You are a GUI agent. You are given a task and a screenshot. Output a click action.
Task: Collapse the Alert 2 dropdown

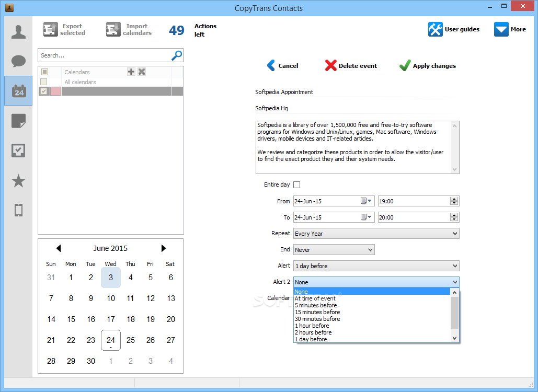(x=455, y=282)
